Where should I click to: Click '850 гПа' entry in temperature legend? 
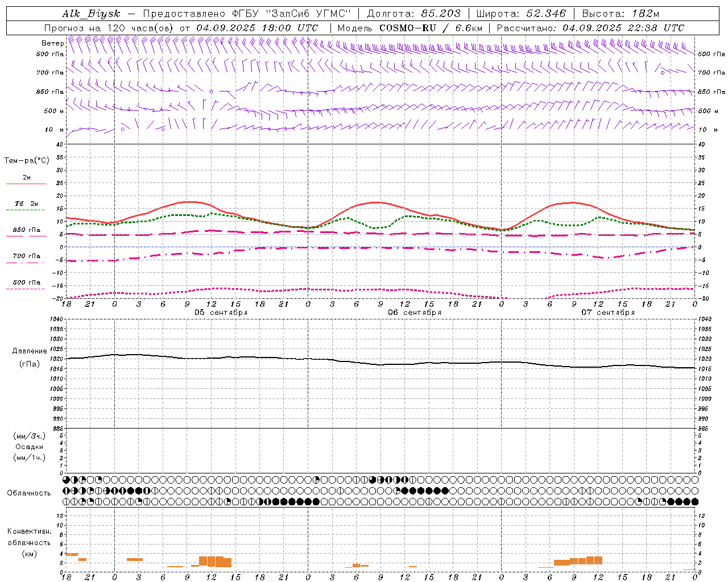pos(27,230)
